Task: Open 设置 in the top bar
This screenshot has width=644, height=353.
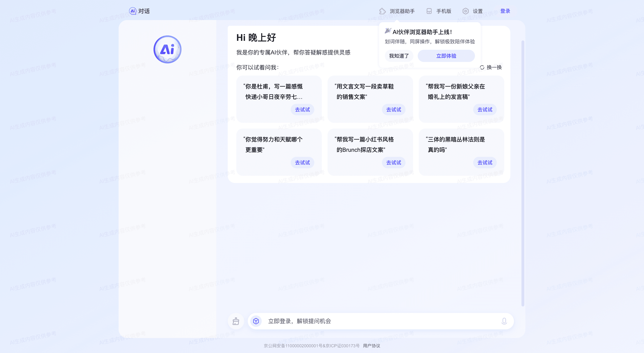Action: [x=477, y=11]
